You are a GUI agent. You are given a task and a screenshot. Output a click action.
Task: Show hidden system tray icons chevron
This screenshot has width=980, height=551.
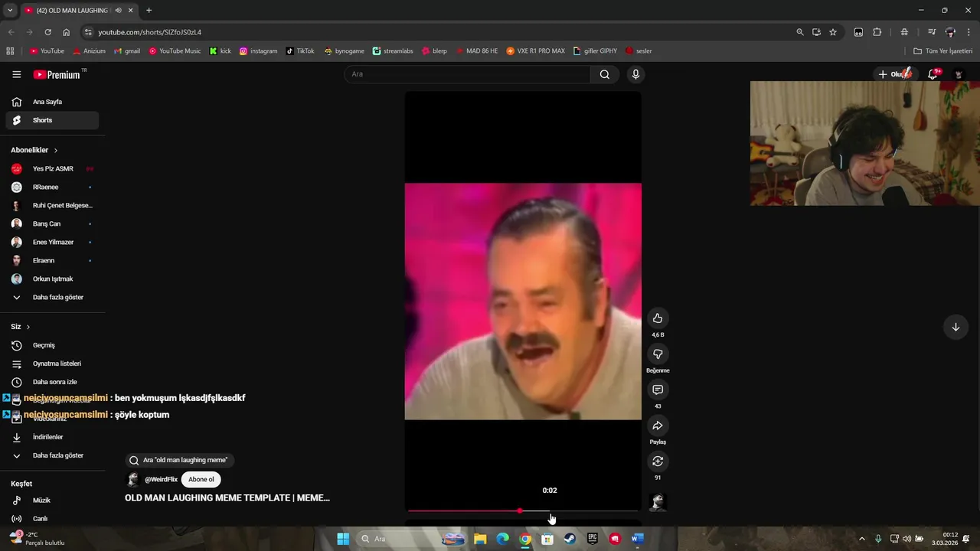pyautogui.click(x=862, y=539)
